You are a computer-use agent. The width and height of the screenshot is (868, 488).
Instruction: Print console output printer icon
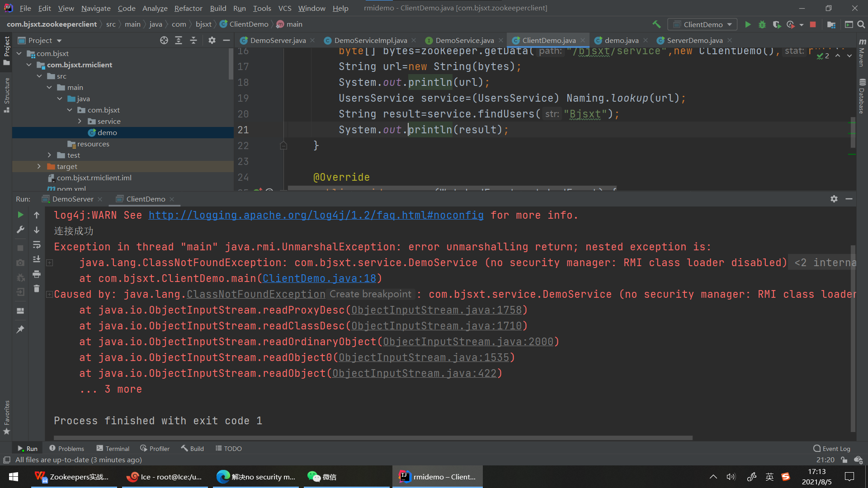[x=37, y=274]
